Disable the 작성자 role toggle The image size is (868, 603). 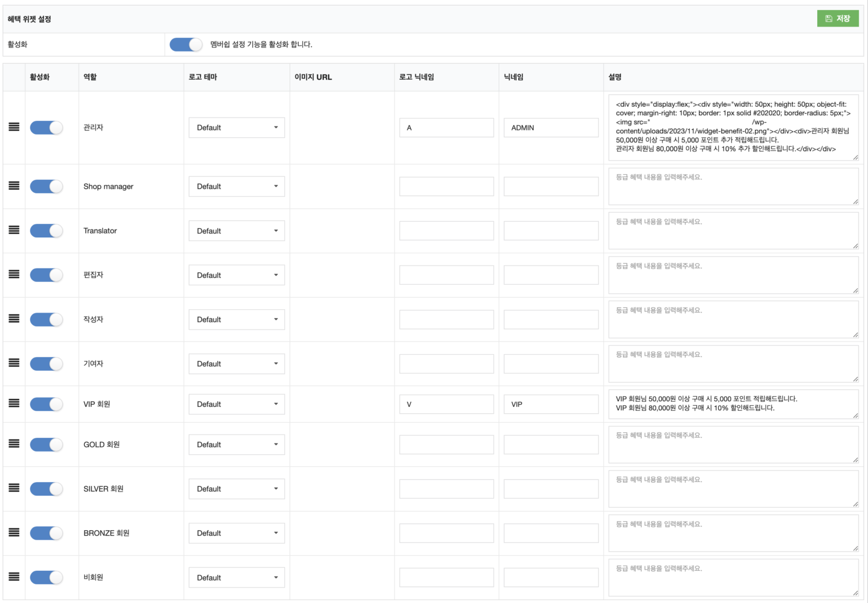click(46, 319)
